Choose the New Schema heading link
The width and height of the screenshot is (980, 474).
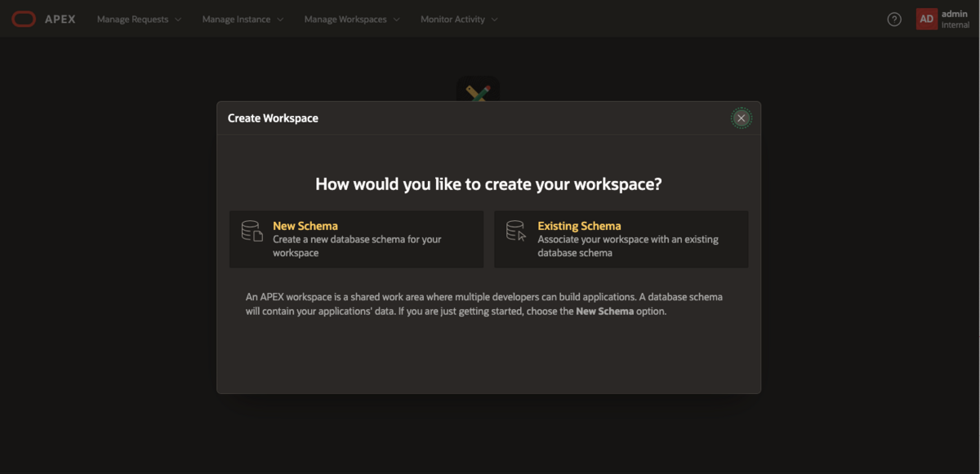305,226
